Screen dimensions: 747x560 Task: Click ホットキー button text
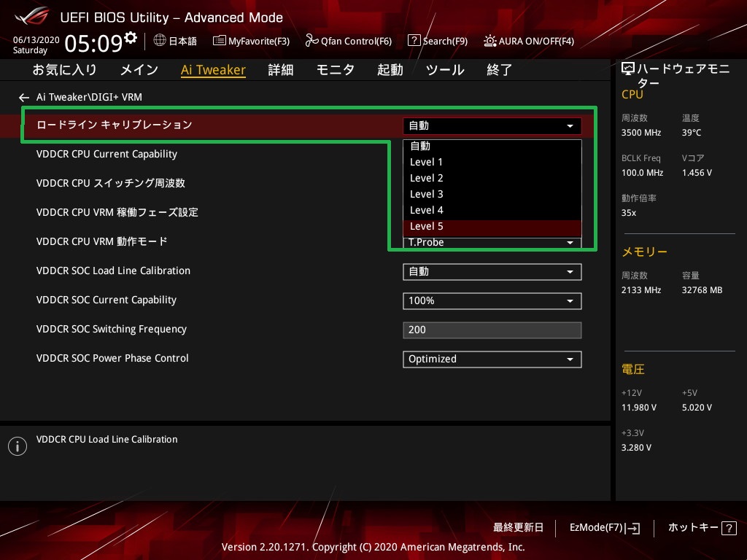[693, 528]
